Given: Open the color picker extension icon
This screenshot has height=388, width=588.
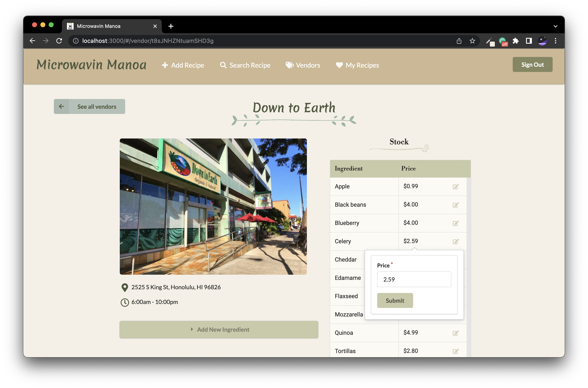Looking at the screenshot, I should coord(490,41).
